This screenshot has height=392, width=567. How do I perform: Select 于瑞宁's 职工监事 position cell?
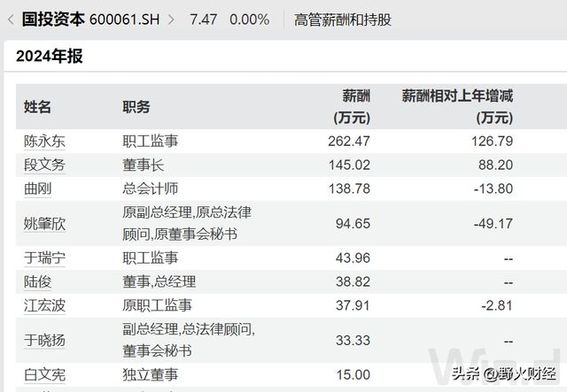[x=150, y=258]
